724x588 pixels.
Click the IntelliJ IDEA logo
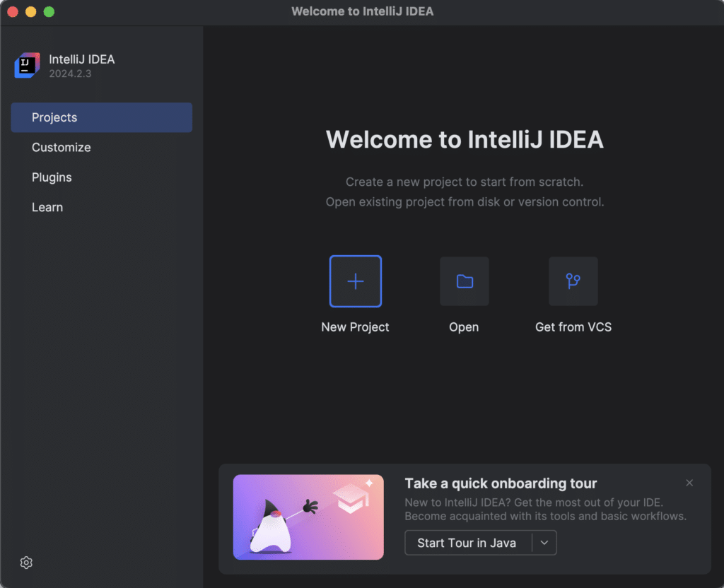click(x=26, y=65)
